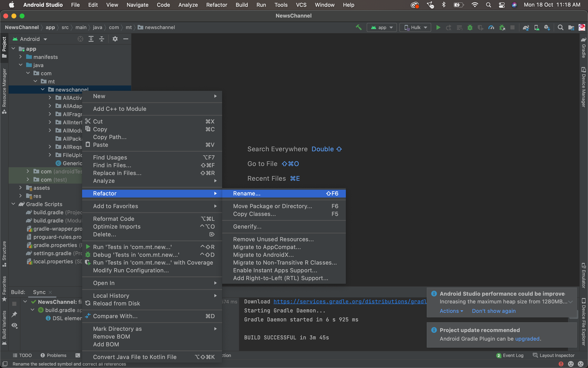Image resolution: width=588 pixels, height=368 pixels.
Task: Open the Emulator side tab
Action: click(x=584, y=276)
